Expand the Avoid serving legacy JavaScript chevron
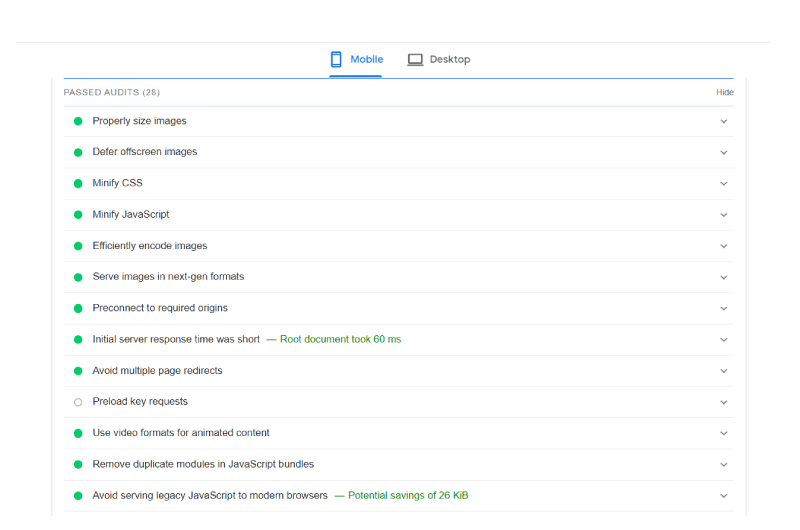The image size is (800, 530). click(x=723, y=496)
